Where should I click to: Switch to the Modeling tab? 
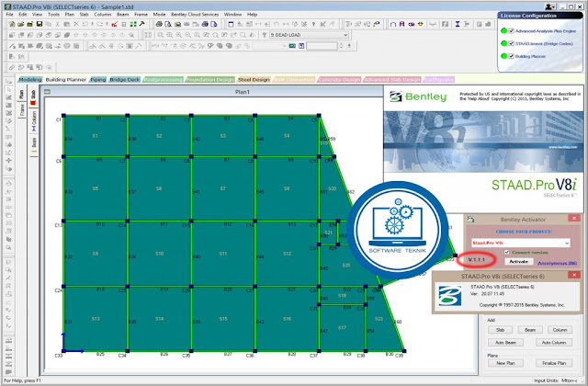pos(30,80)
